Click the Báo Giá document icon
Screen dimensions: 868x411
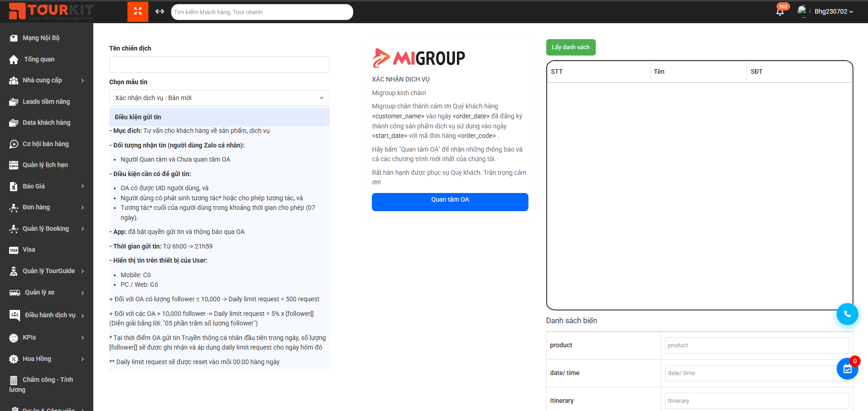click(x=14, y=187)
